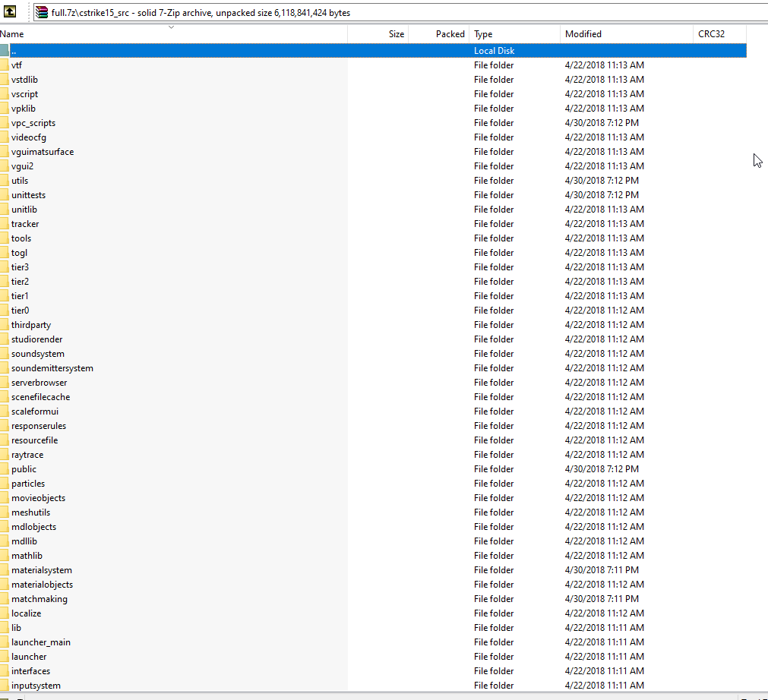Image resolution: width=768 pixels, height=700 pixels.
Task: Click the archive path address field
Action: pos(380,12)
